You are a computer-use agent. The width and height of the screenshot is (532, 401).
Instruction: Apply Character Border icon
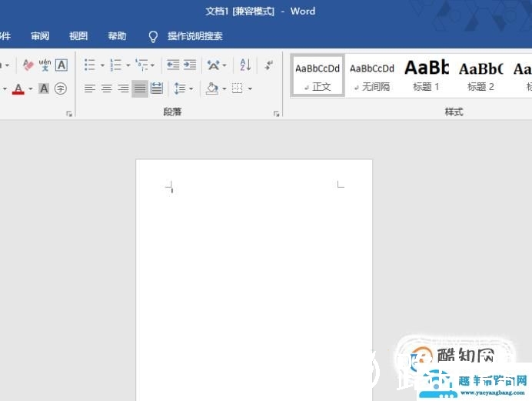62,65
